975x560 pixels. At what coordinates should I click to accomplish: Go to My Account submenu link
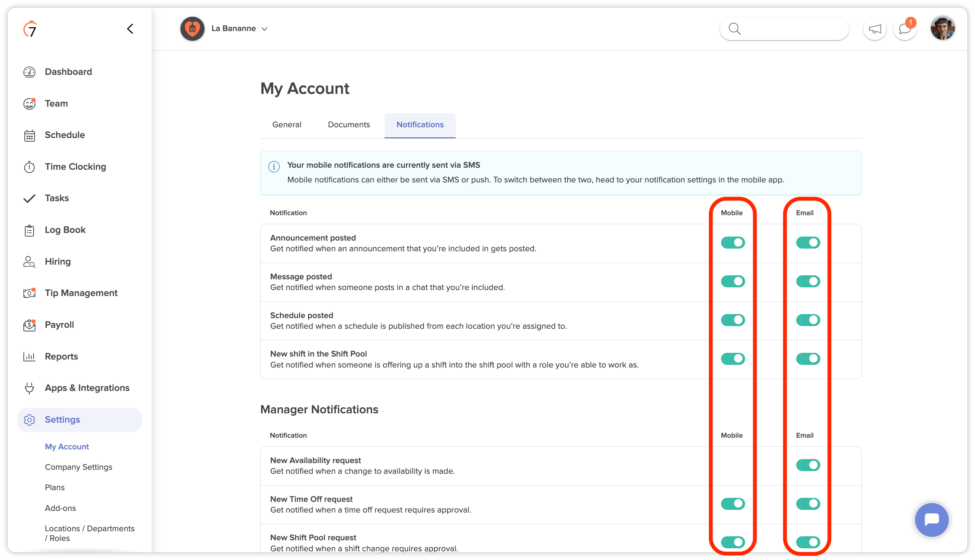pyautogui.click(x=66, y=447)
